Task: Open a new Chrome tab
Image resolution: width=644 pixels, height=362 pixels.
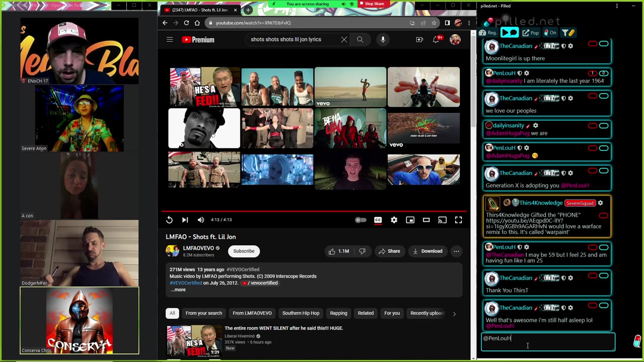Action: click(x=248, y=10)
